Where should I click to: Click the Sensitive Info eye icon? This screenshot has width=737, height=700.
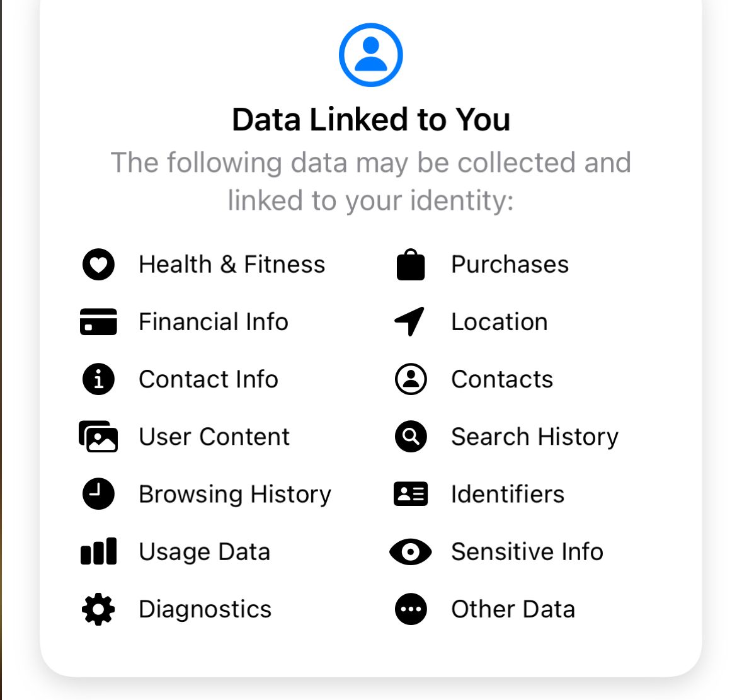pyautogui.click(x=409, y=552)
